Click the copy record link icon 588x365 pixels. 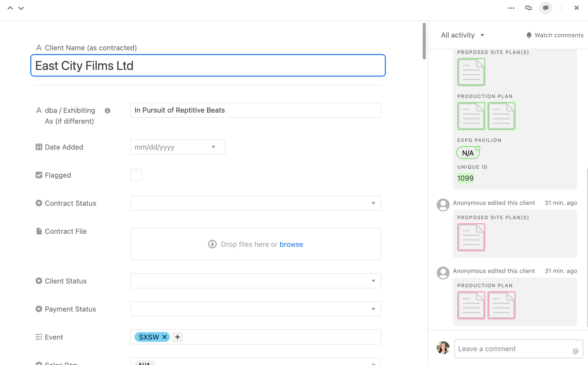(x=528, y=8)
